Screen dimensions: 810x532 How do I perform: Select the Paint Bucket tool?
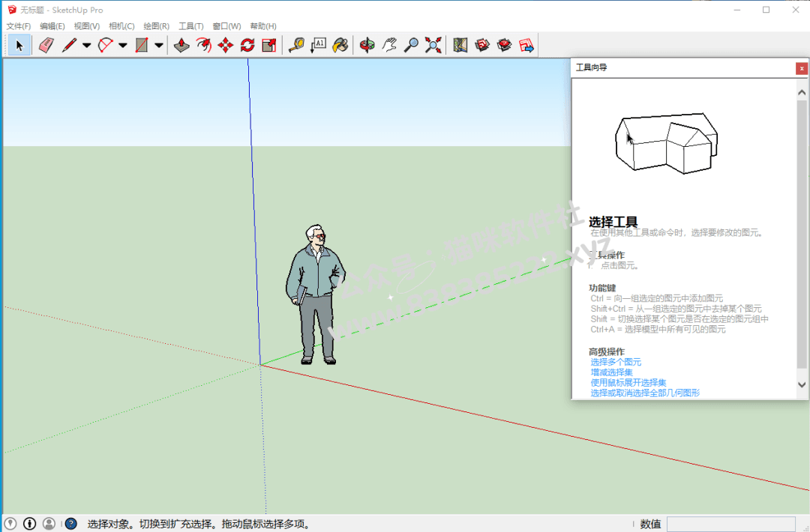point(340,46)
